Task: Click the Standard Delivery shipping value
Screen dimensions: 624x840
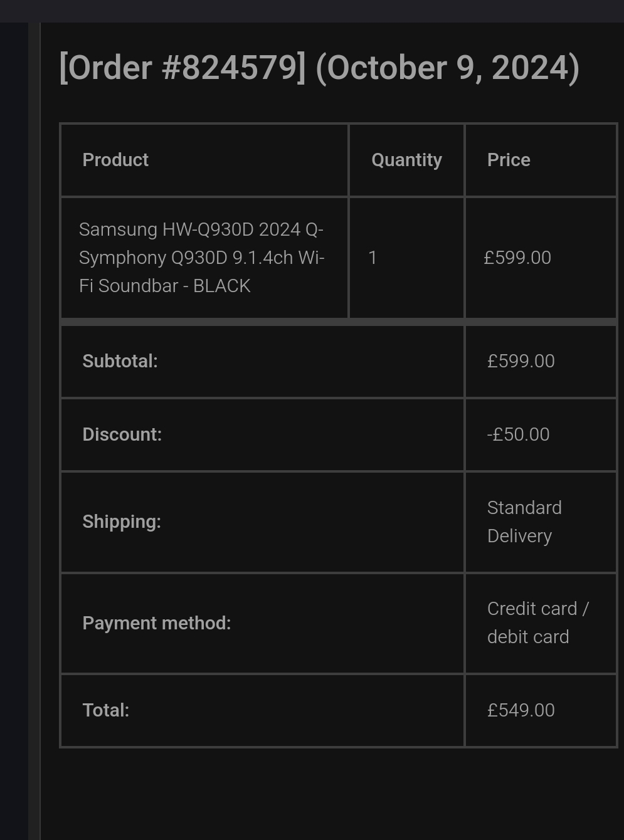Action: pyautogui.click(x=524, y=522)
